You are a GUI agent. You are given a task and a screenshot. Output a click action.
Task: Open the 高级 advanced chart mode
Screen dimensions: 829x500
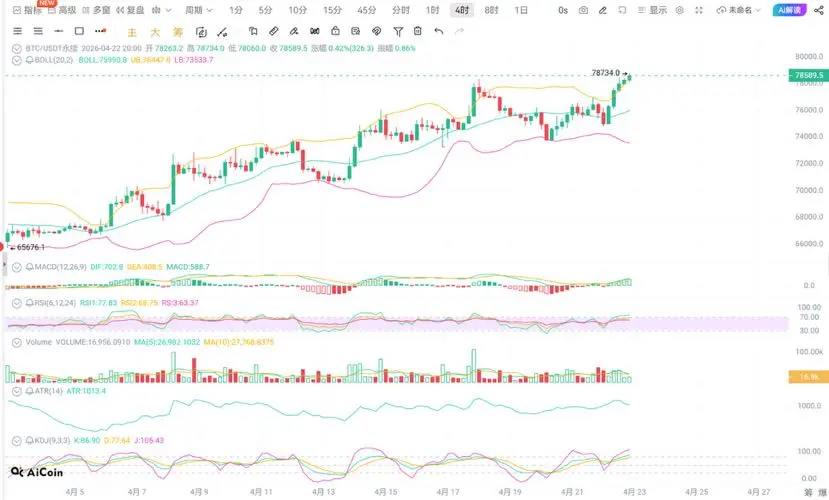tap(62, 10)
